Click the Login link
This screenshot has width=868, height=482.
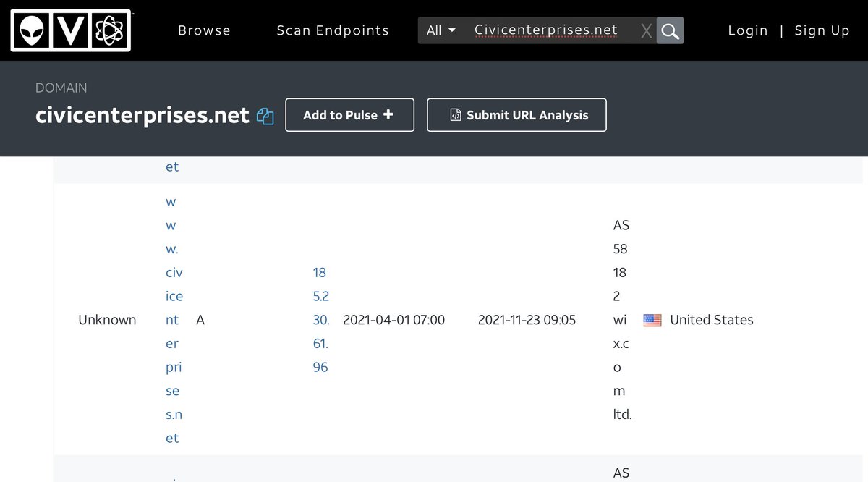[x=747, y=30]
